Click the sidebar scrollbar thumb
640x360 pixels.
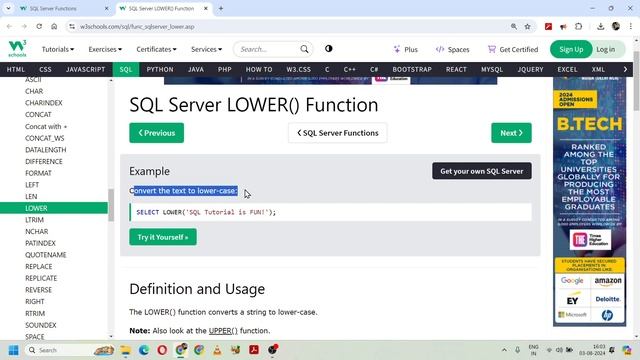(x=111, y=205)
